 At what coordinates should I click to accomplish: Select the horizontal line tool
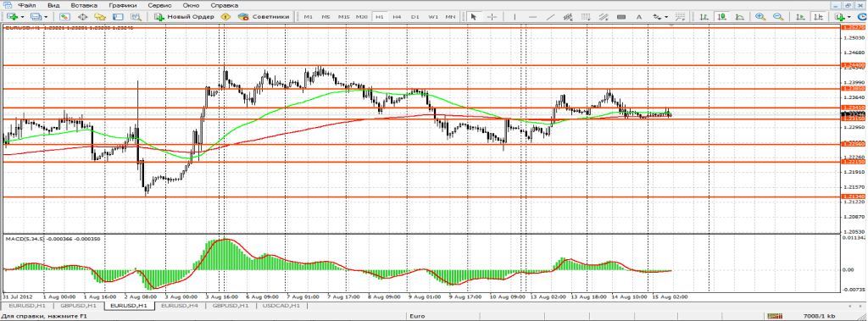[532, 17]
